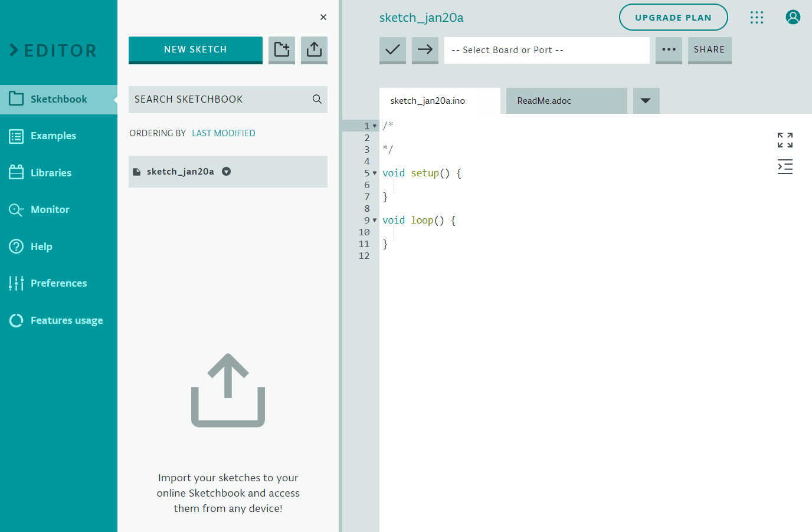Click the Preferences sliders icon
Viewport: 812px width, 532px height.
coord(17,284)
